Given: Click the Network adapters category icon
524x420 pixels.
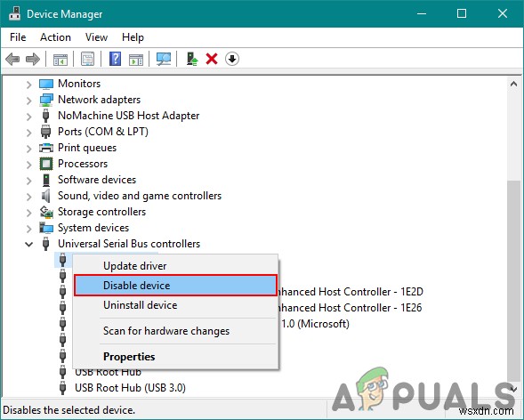Looking at the screenshot, I should pyautogui.click(x=46, y=100).
